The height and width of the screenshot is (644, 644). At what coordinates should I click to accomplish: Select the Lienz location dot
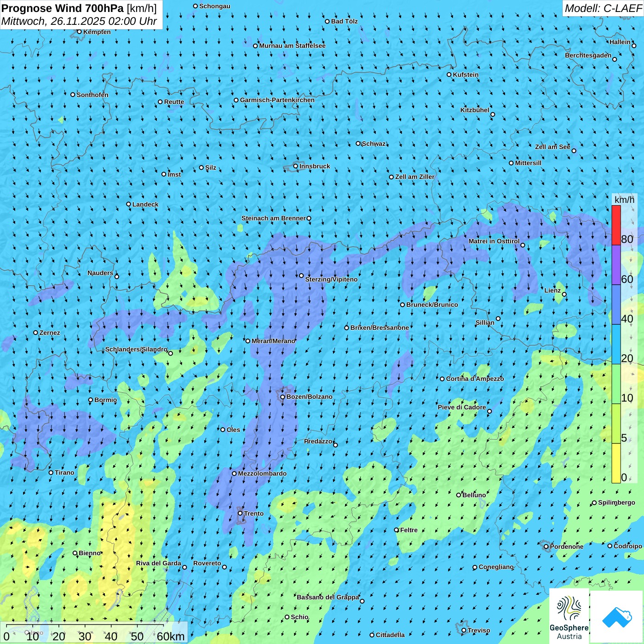[x=564, y=294]
